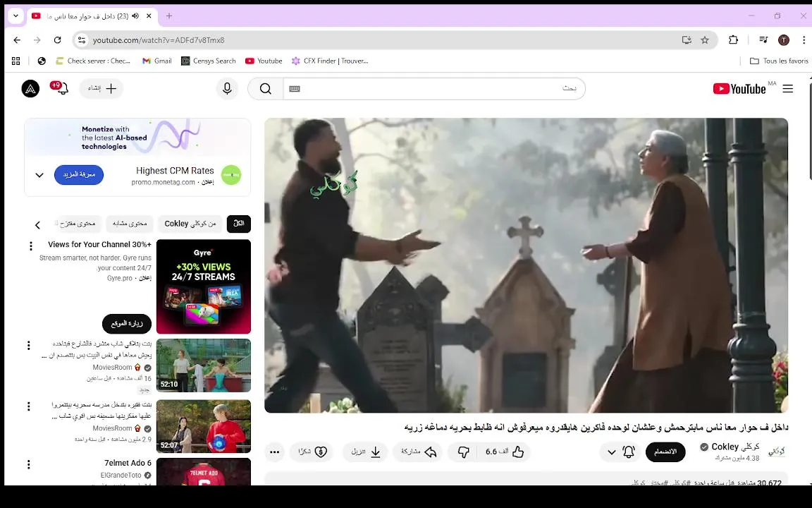The width and height of the screenshot is (812, 508).
Task: Open 7elmet Ado 6 video thumbnail
Action: pyautogui.click(x=204, y=471)
